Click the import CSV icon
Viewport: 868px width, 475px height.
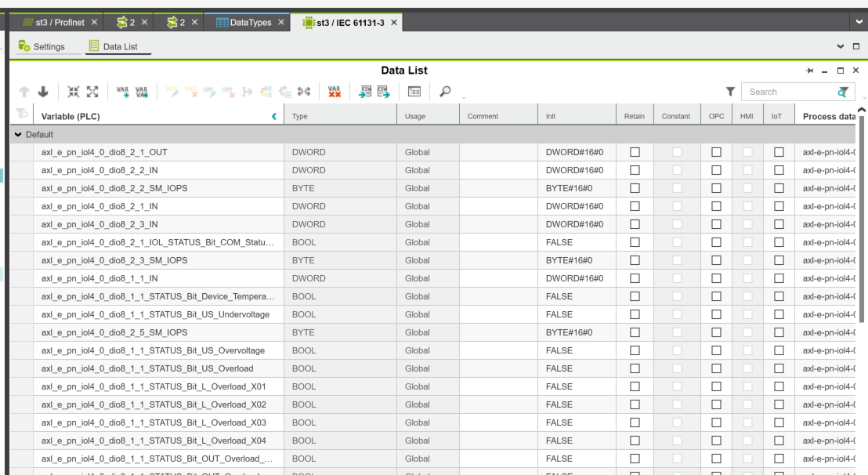[366, 92]
